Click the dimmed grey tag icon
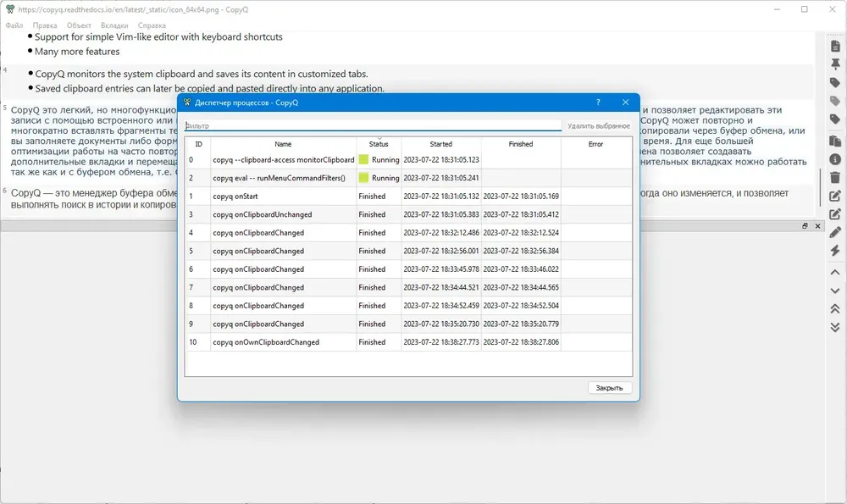This screenshot has height=504, width=847. coord(835,101)
